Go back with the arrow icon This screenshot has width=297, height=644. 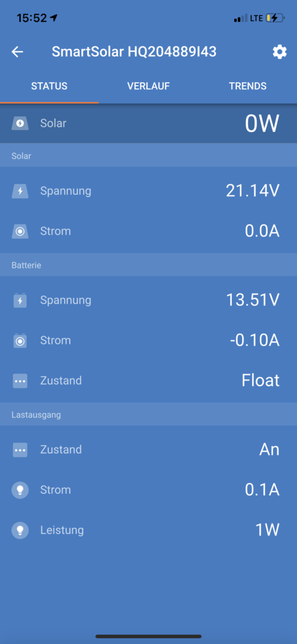pos(17,52)
